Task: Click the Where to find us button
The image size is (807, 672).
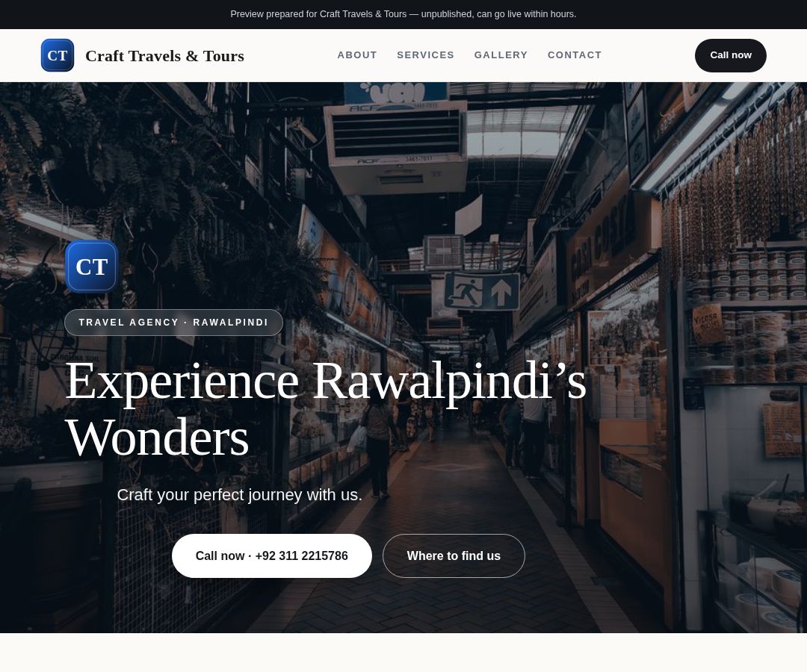Action: click(x=454, y=556)
